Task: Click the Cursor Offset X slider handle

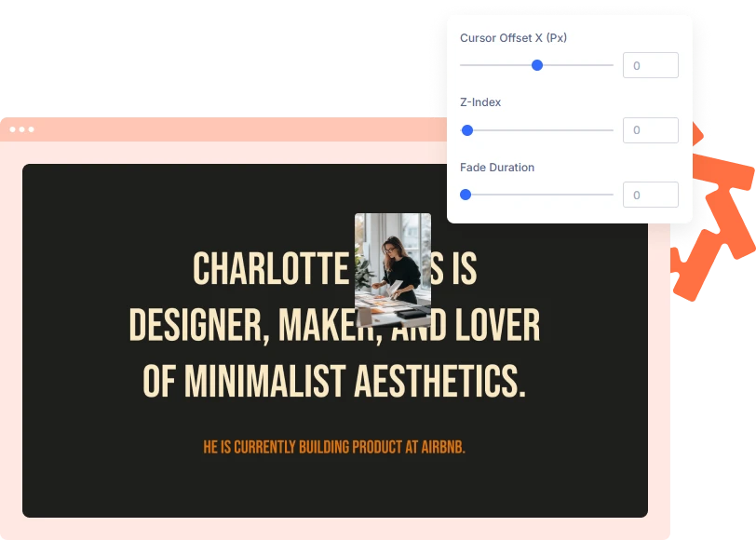Action: click(x=537, y=65)
